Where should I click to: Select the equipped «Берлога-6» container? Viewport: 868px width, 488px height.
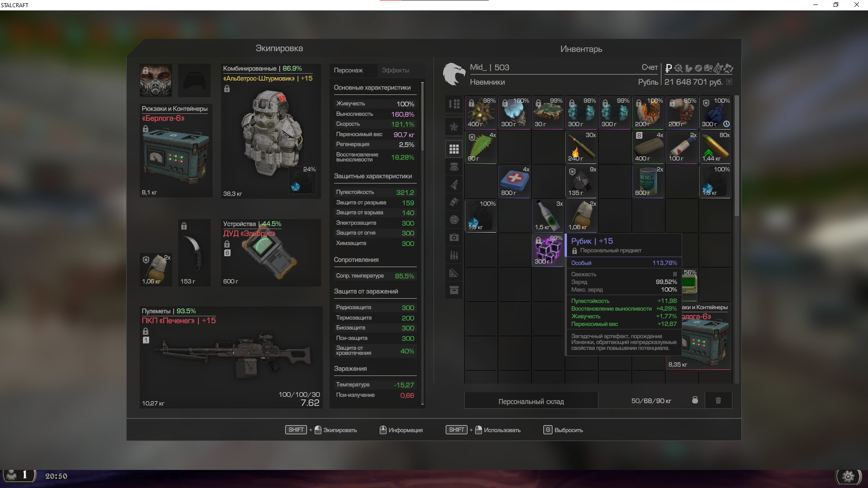(176, 150)
